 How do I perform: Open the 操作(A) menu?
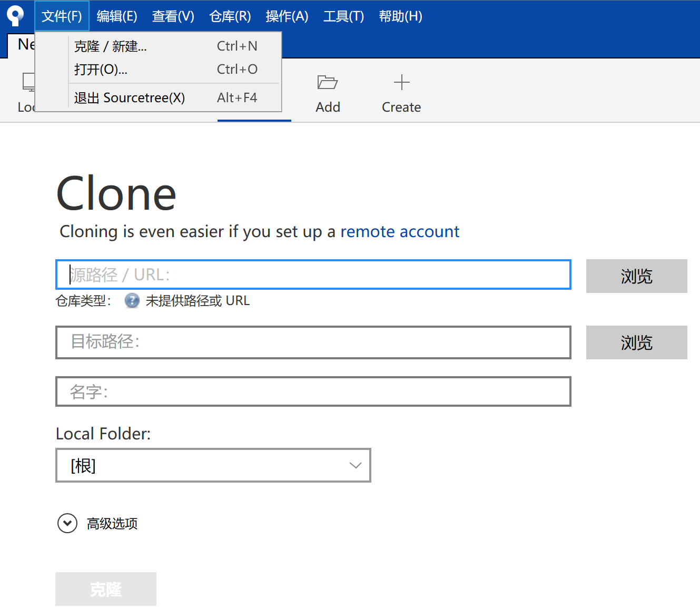[x=287, y=16]
